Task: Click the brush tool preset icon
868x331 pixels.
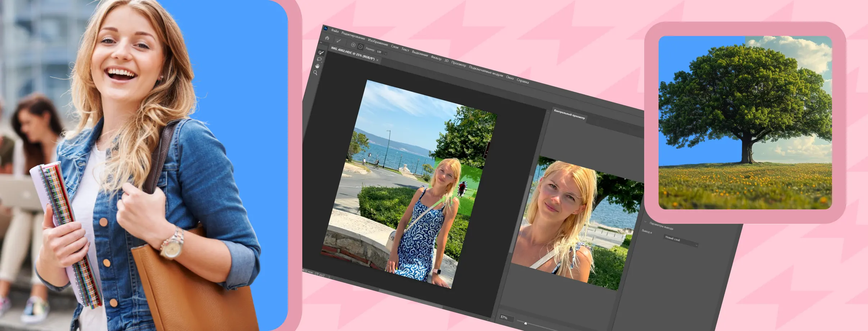Action: 338,41
